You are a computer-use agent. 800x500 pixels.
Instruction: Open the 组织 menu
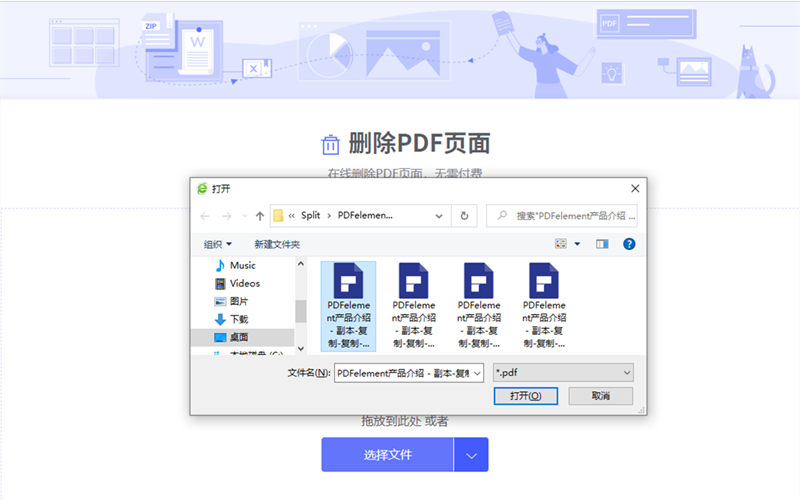click(217, 244)
